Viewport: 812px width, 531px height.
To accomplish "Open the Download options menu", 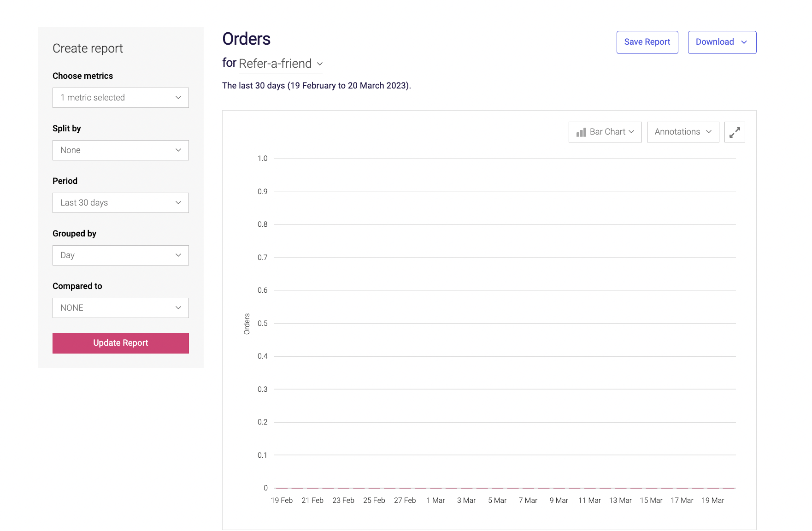I will (722, 42).
